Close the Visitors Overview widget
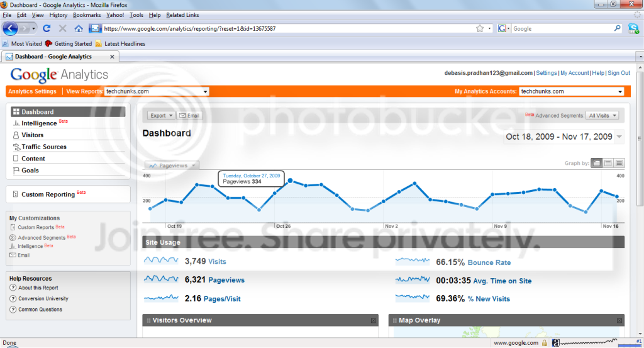Image resolution: width=644 pixels, height=348 pixels. click(374, 320)
